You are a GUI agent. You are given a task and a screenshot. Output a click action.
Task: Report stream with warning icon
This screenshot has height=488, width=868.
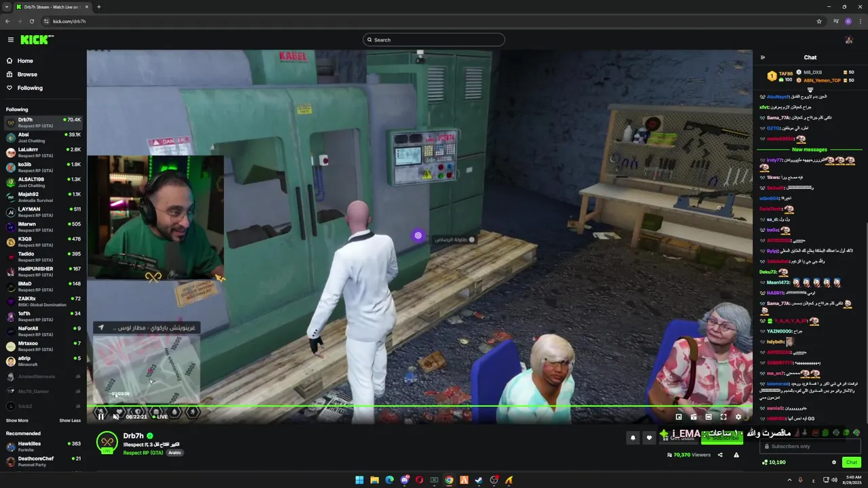736,455
